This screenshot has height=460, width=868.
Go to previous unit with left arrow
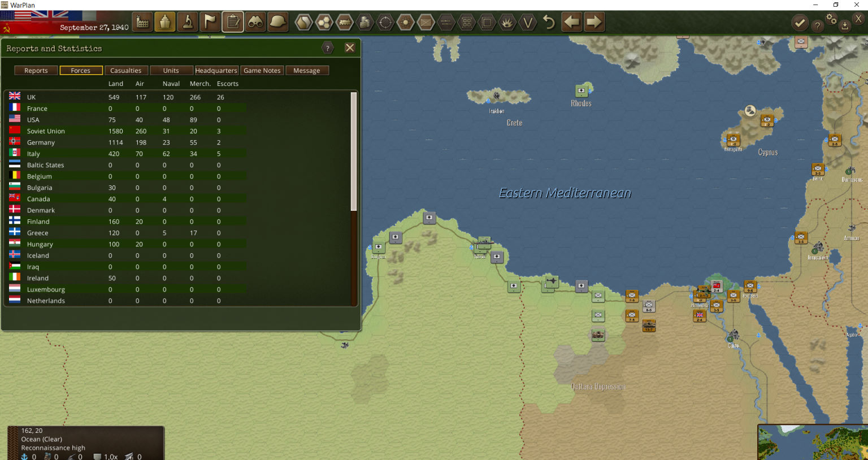coord(572,23)
